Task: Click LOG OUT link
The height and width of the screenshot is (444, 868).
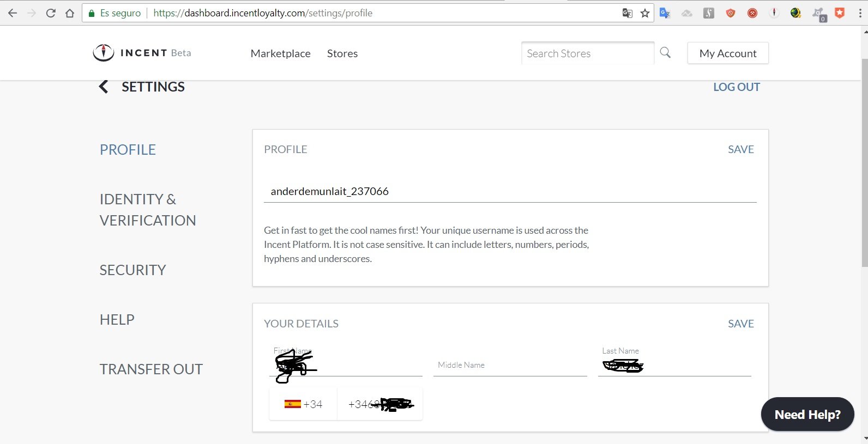Action: tap(737, 87)
